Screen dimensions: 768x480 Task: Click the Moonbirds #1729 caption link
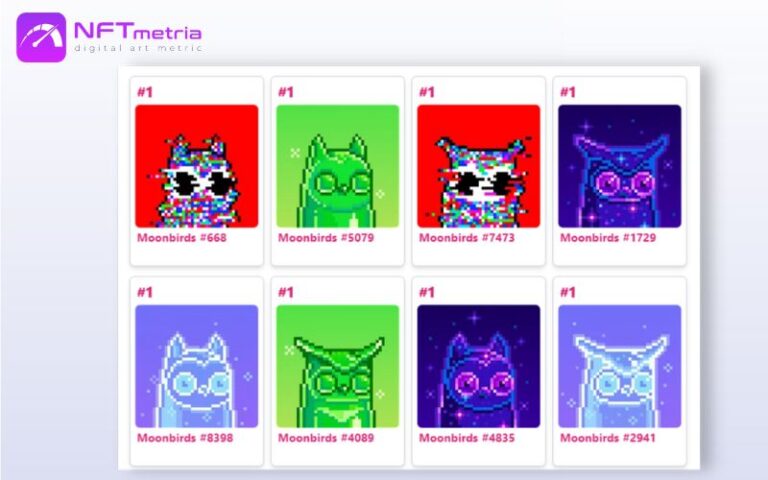[x=608, y=238]
